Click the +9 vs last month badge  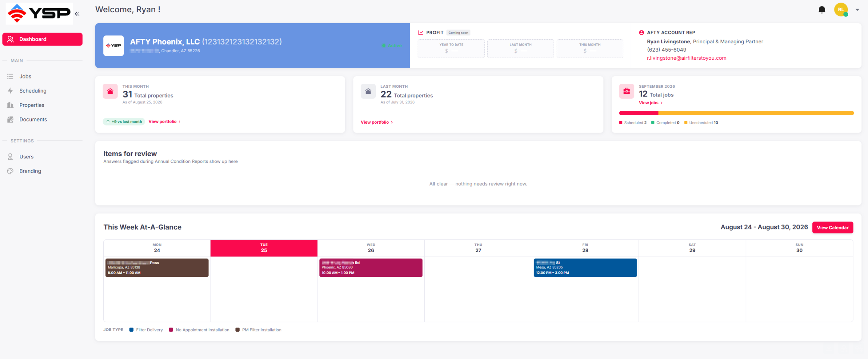pos(124,121)
